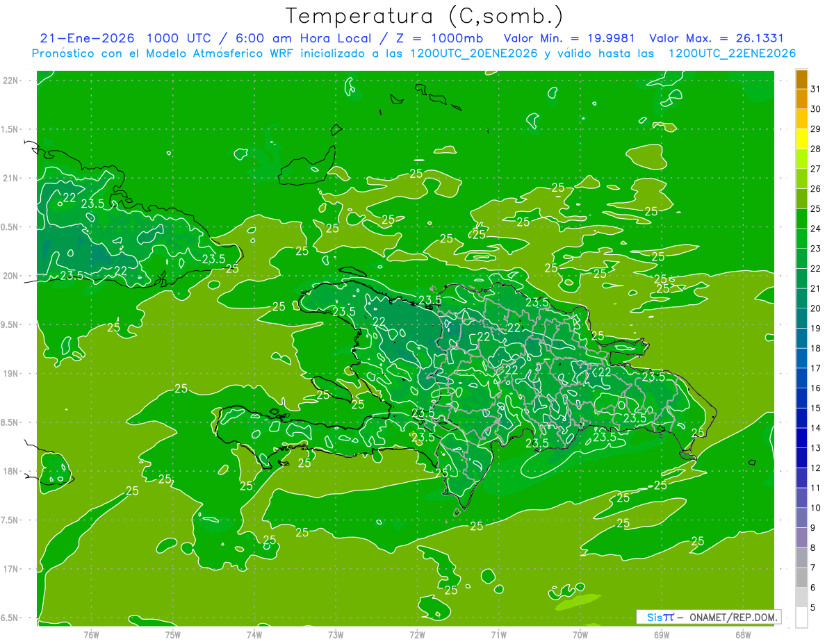The image size is (834, 644).
Task: Click the '16' color scale label
Action: coord(815,388)
